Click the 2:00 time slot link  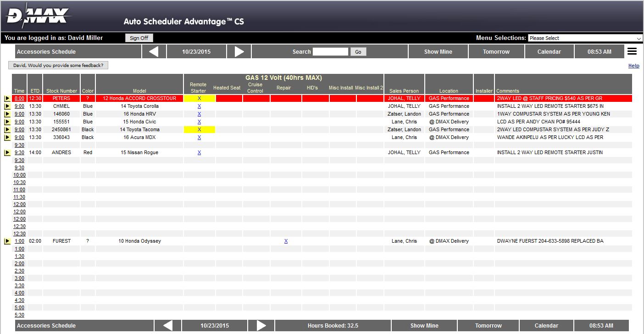[x=19, y=263]
